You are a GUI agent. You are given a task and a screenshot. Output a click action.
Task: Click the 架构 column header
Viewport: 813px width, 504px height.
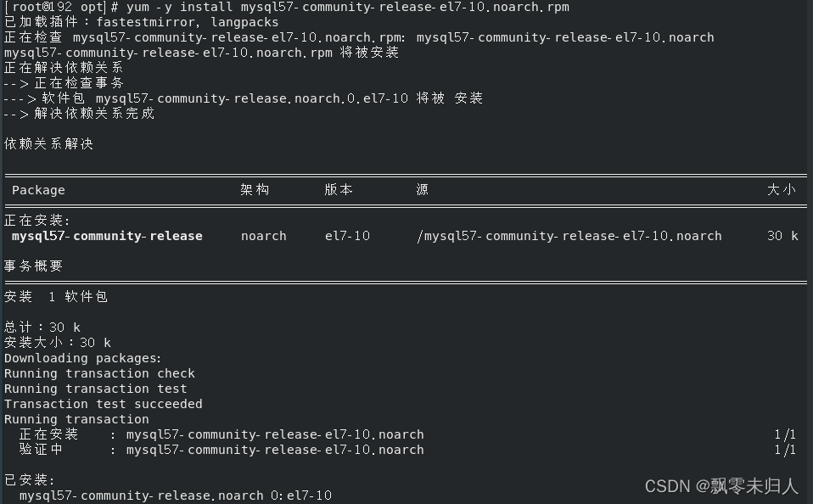tap(254, 189)
